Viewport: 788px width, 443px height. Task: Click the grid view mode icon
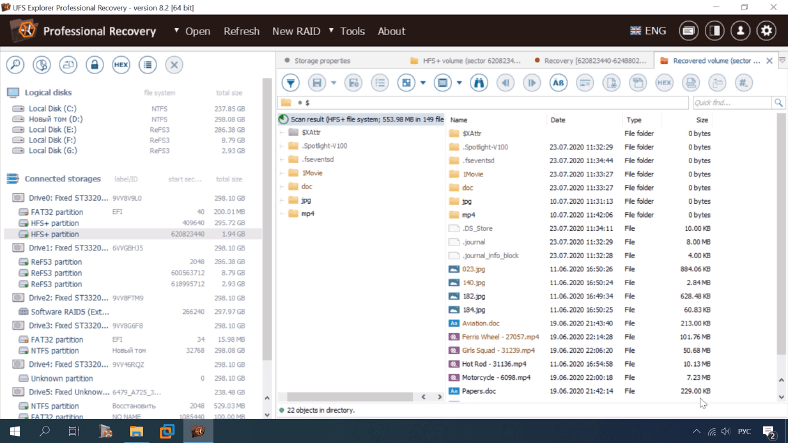[x=406, y=83]
